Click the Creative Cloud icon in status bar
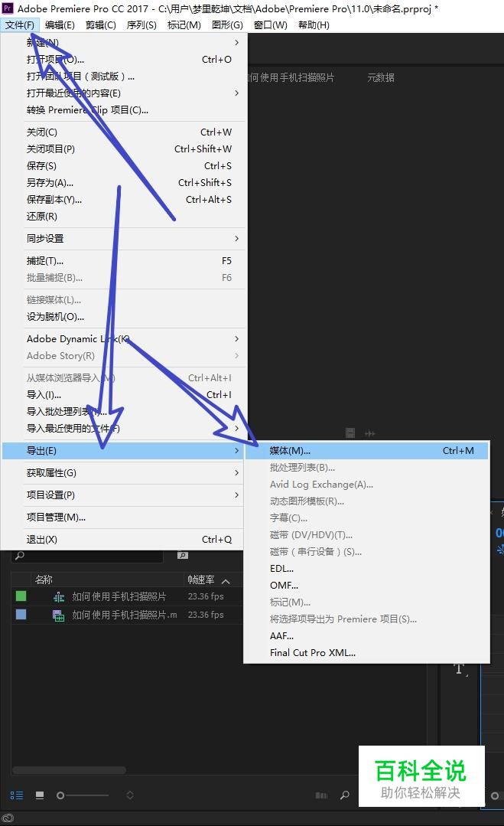The width and height of the screenshot is (504, 826). (8, 818)
